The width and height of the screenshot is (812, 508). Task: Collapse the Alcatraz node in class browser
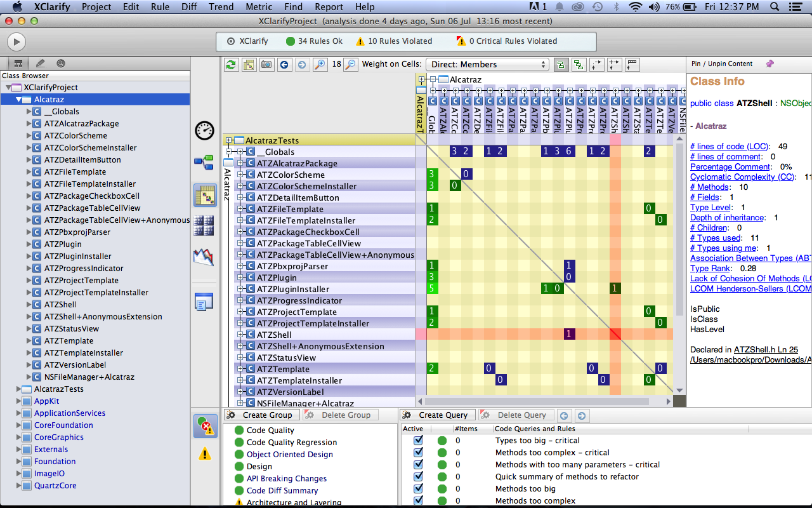click(x=18, y=100)
